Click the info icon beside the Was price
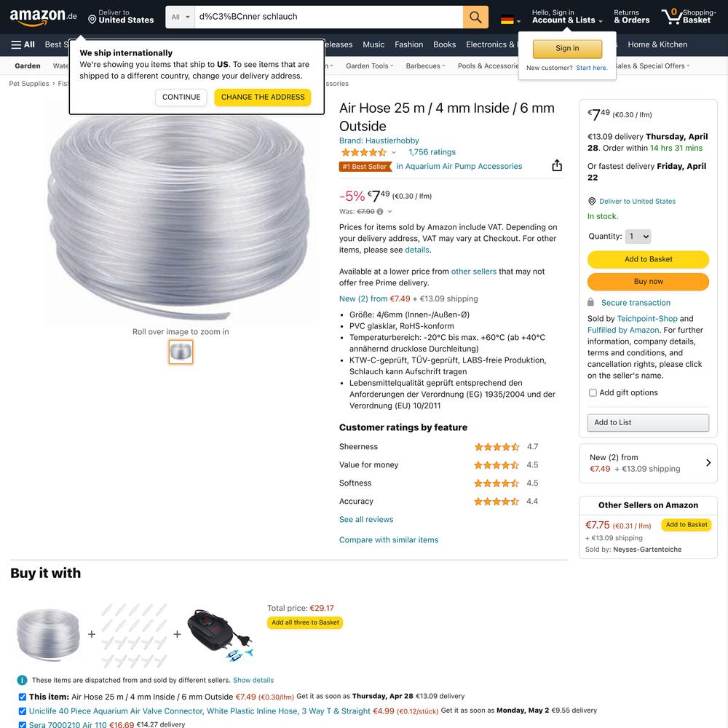 click(x=380, y=212)
